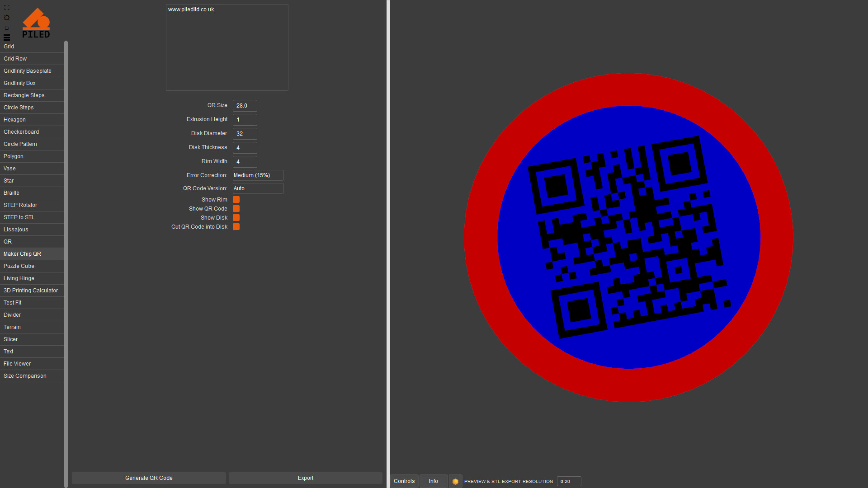The width and height of the screenshot is (868, 488).
Task: Click the orange sun light icon in bottom bar
Action: pyautogui.click(x=455, y=481)
